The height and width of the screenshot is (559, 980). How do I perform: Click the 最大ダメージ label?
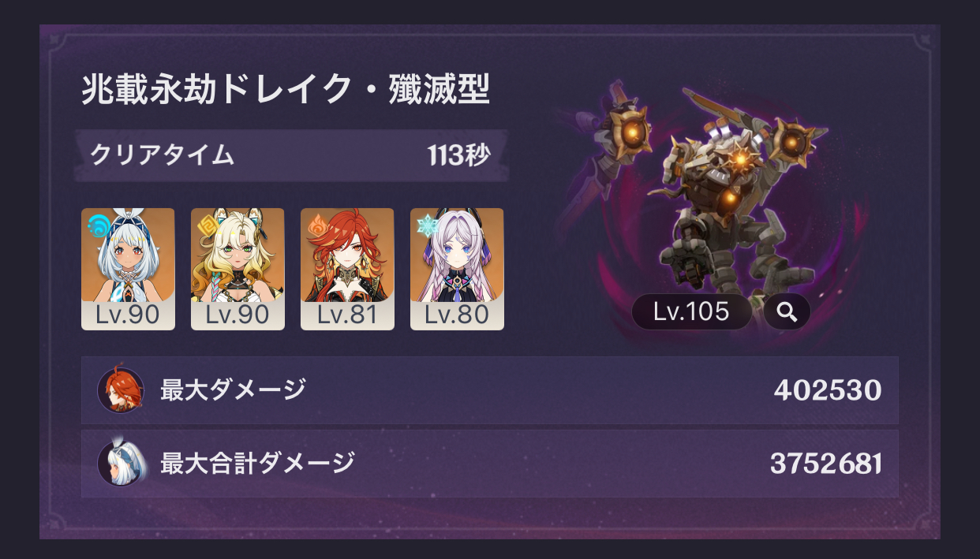(233, 389)
